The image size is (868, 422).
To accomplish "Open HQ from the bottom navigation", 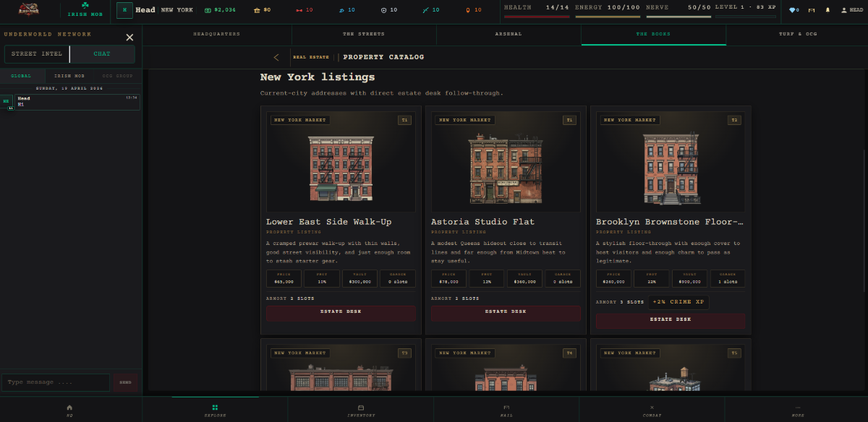I will click(x=69, y=410).
